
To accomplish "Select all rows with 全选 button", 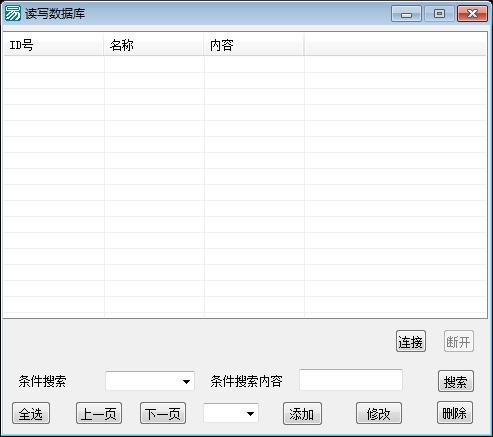I will click(31, 413).
